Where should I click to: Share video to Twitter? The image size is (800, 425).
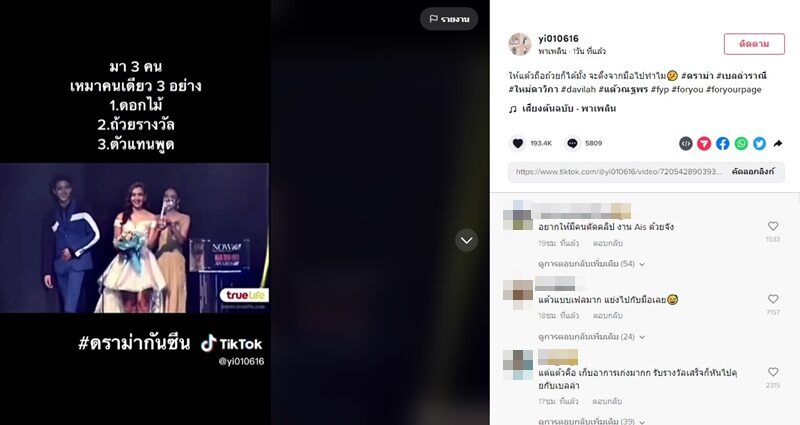click(759, 144)
